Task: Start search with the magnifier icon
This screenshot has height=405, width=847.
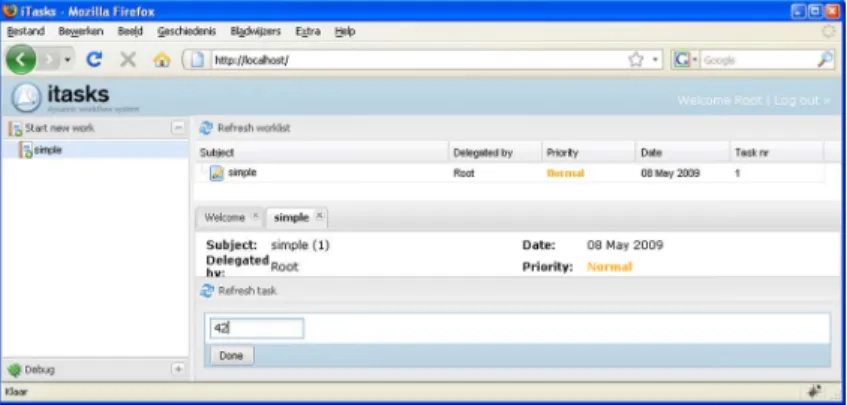Action: tap(825, 60)
